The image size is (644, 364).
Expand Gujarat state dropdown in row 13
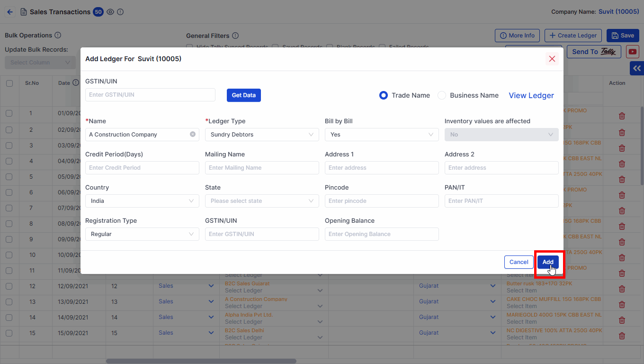coord(492,301)
